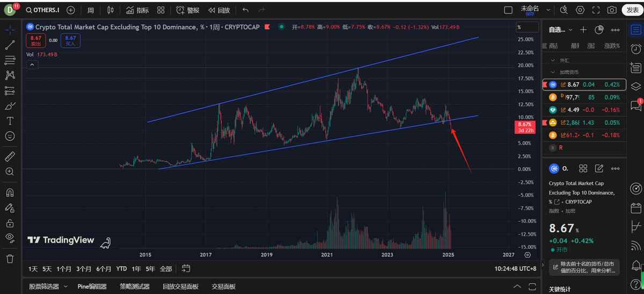Select the brush drawing tool
This screenshot has width=644, height=294.
[10, 106]
